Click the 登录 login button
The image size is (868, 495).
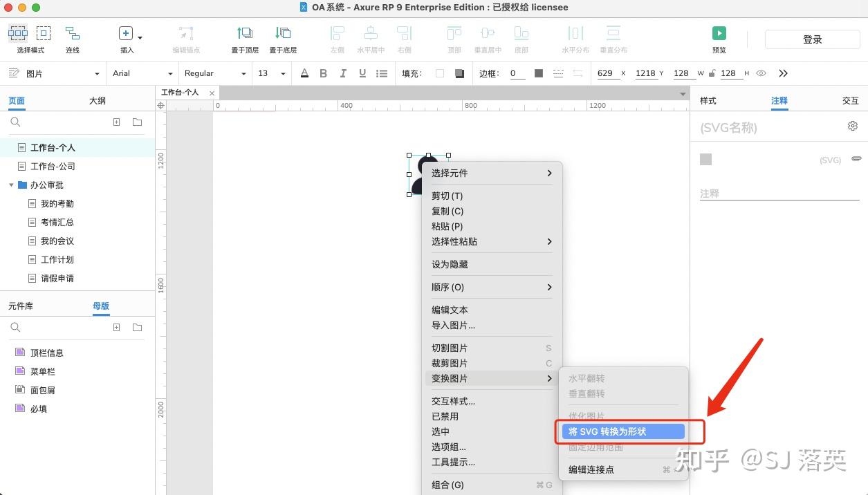point(812,39)
